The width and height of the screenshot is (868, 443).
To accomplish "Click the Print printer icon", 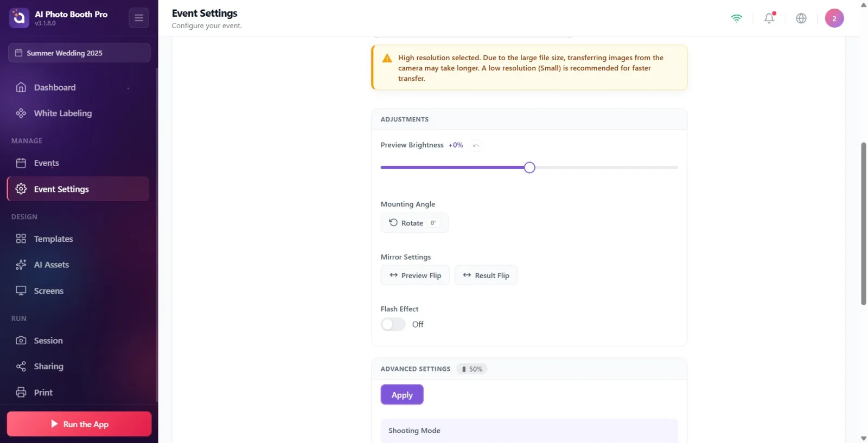I will click(x=21, y=393).
